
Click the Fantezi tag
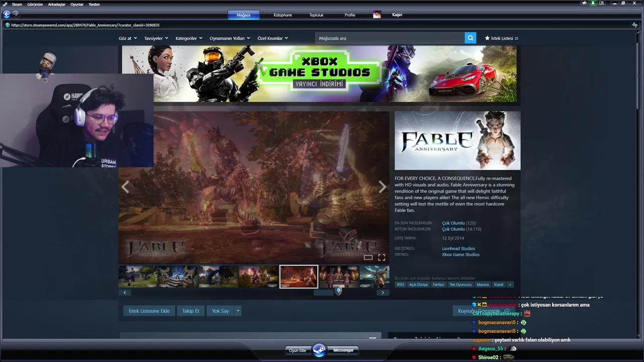(x=439, y=285)
